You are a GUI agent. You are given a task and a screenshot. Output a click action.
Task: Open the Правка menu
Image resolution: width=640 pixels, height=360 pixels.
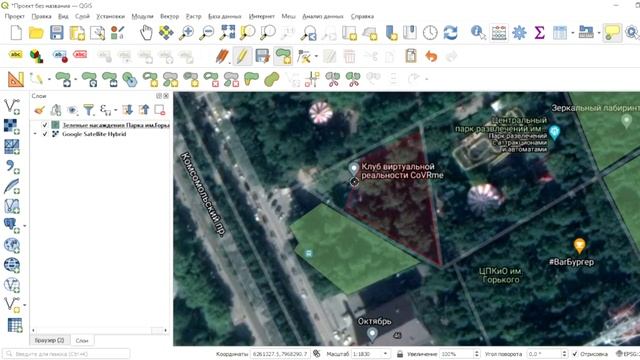click(x=41, y=16)
